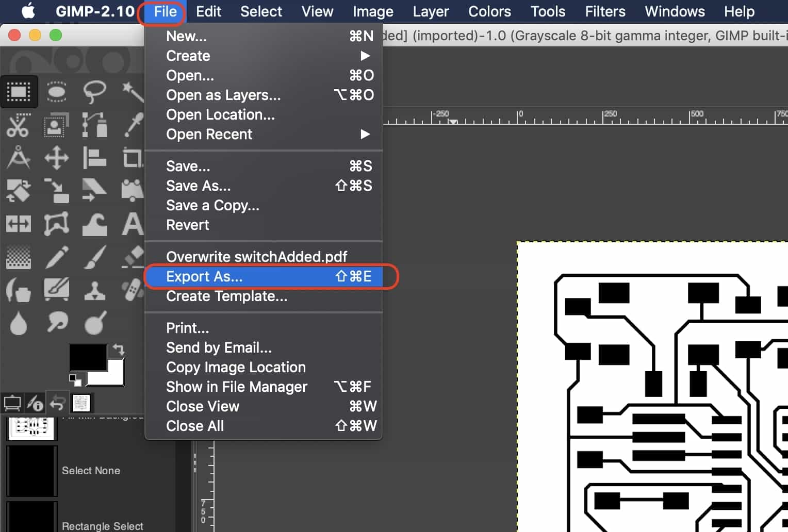Choose Open as Layers... menu entry
Screen dimensions: 788x532
point(264,95)
